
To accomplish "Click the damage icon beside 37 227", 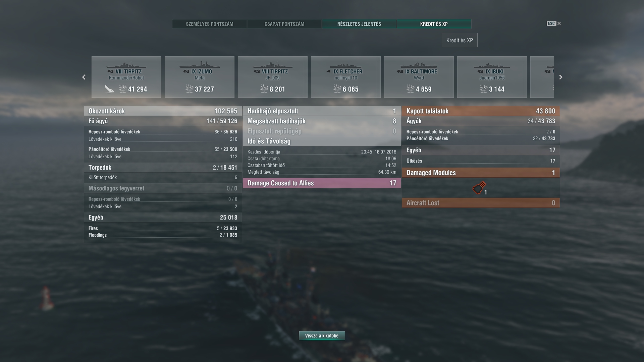I will pyautogui.click(x=190, y=88).
